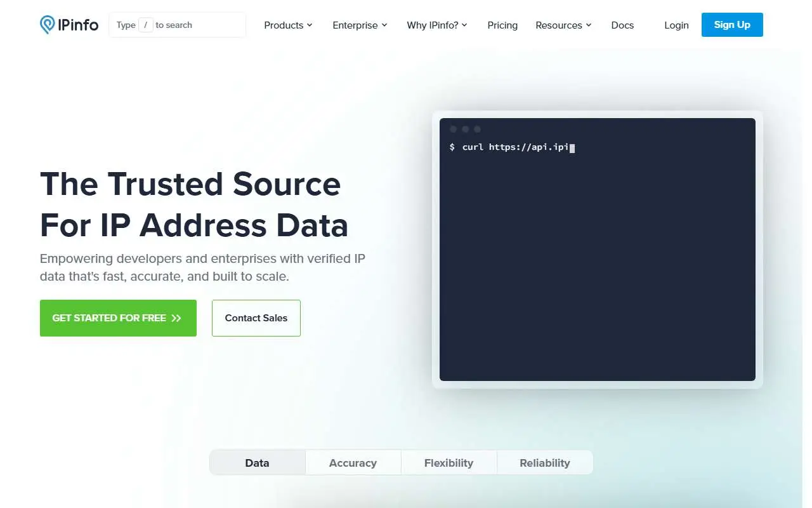
Task: Click the Login link
Action: (x=676, y=25)
